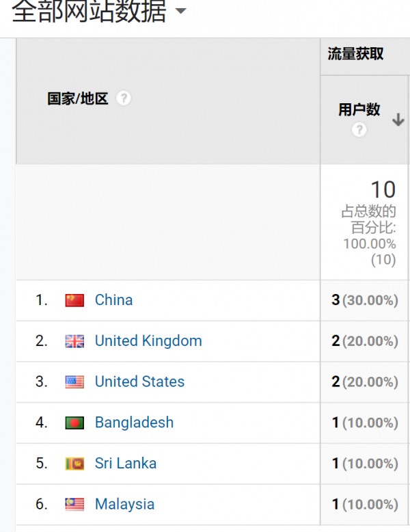The width and height of the screenshot is (410, 532).
Task: Click the 用户数 column header
Action: tap(359, 109)
